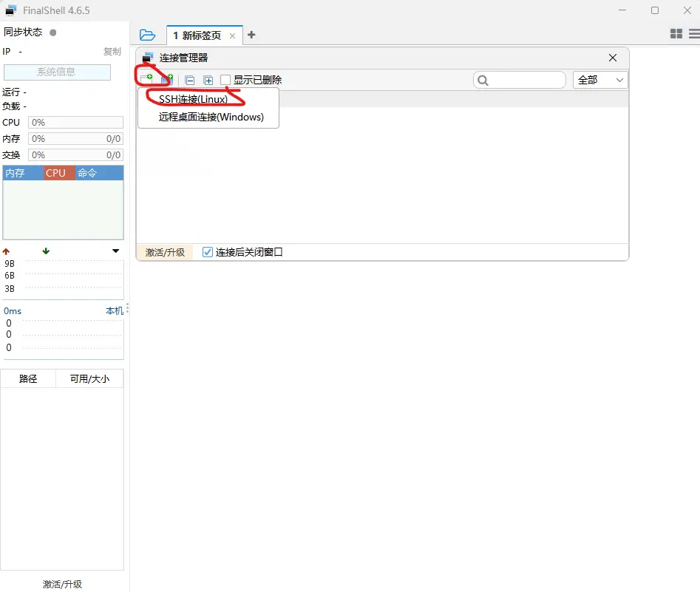The image size is (700, 592).
Task: Expand all connections with the plus icon
Action: pyautogui.click(x=208, y=80)
